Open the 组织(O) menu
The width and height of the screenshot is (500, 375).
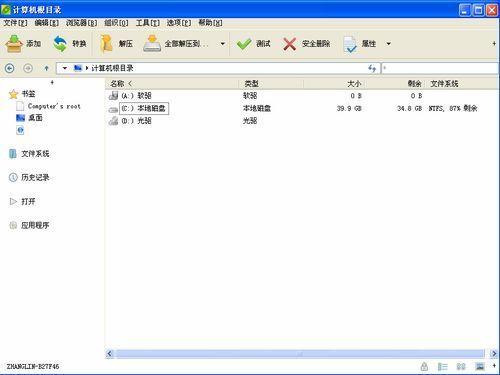[x=116, y=23]
